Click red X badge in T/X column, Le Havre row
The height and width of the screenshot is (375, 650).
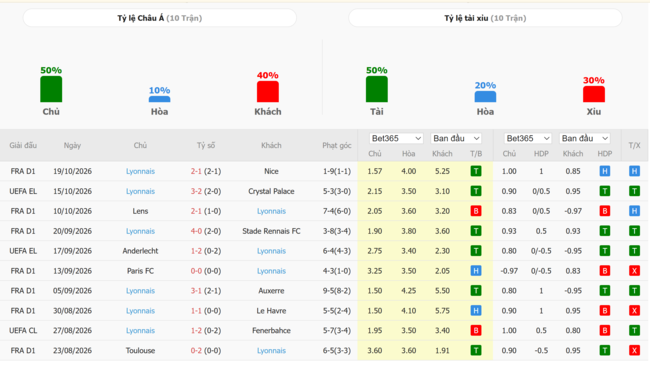point(634,310)
